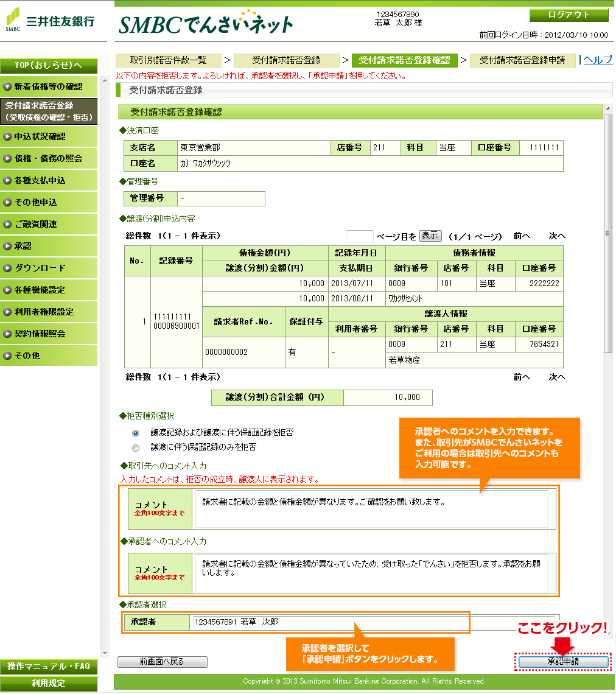This screenshot has height=694, width=616.
Task: Click the 承認申請 button
Action: [563, 662]
